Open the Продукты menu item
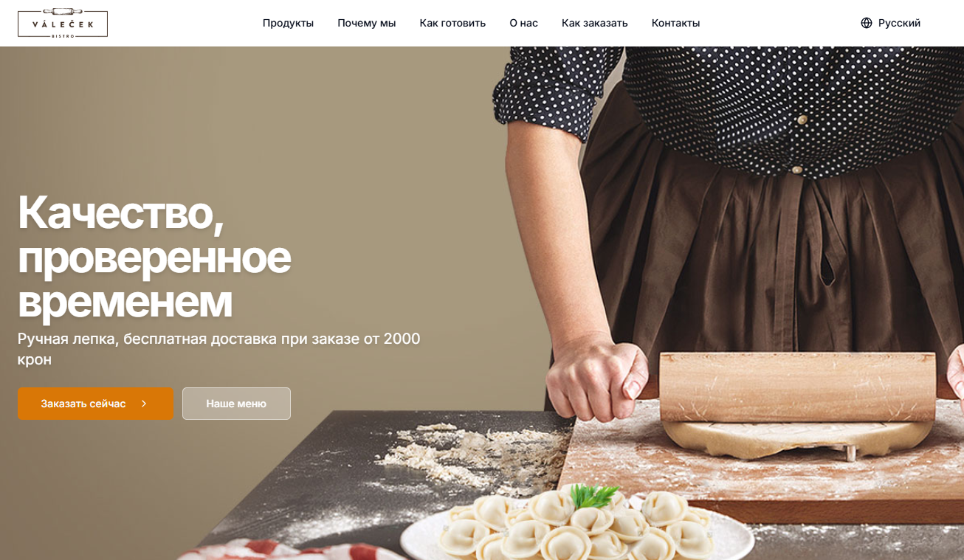 click(288, 23)
